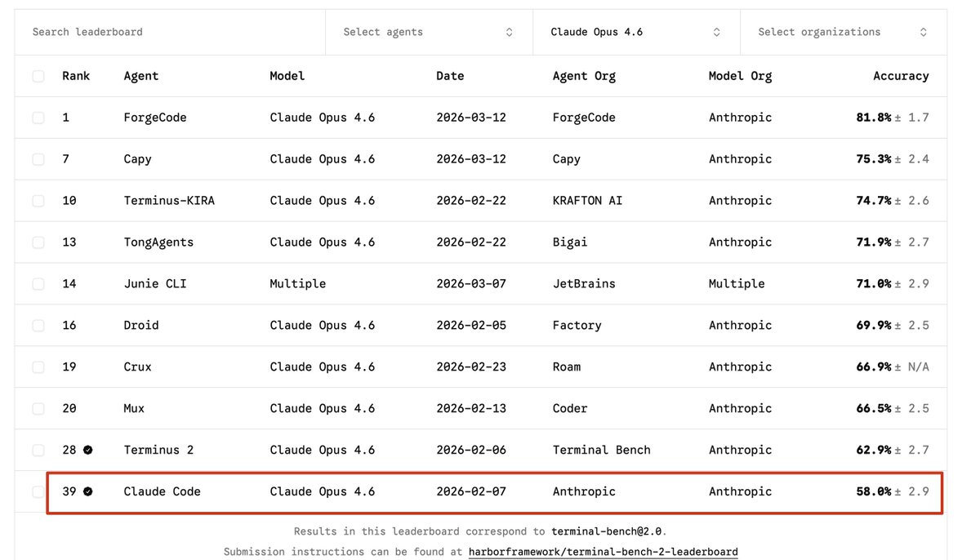980x560 pixels.
Task: Click the chevron icon in Select organizations
Action: click(924, 33)
